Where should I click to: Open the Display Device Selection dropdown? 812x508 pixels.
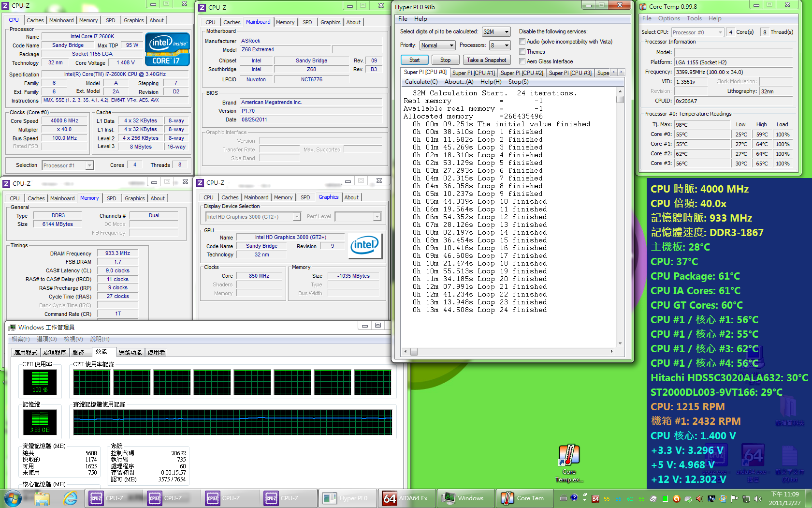pyautogui.click(x=253, y=217)
